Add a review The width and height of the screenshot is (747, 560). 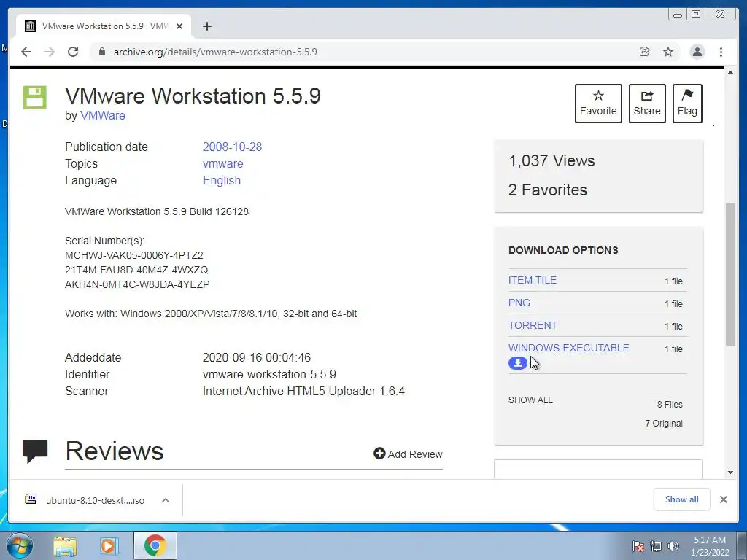tap(409, 454)
